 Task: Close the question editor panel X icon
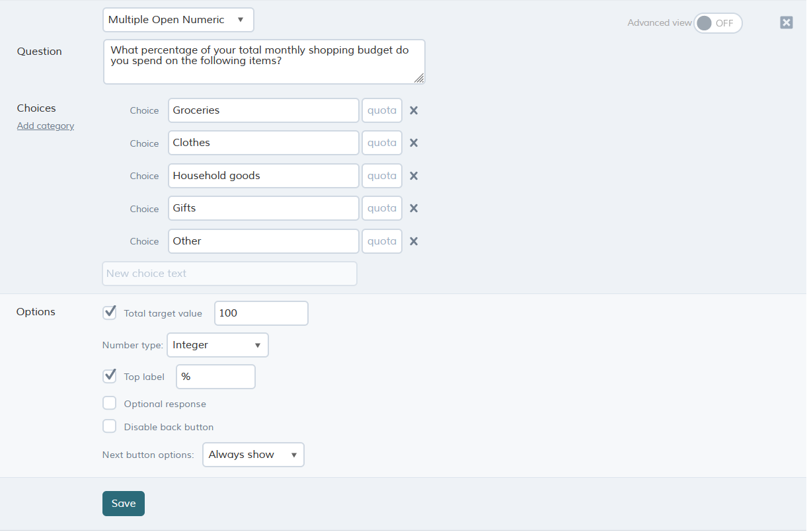[787, 22]
